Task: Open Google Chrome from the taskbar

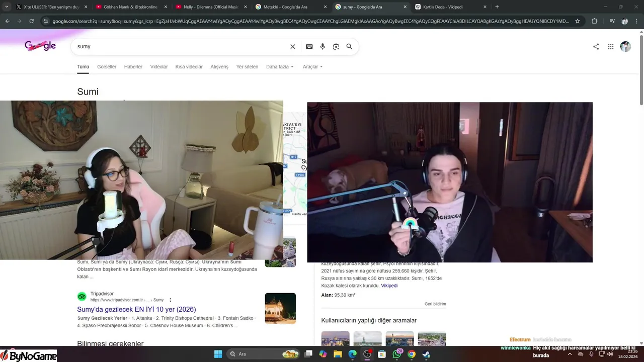Action: pos(412,354)
